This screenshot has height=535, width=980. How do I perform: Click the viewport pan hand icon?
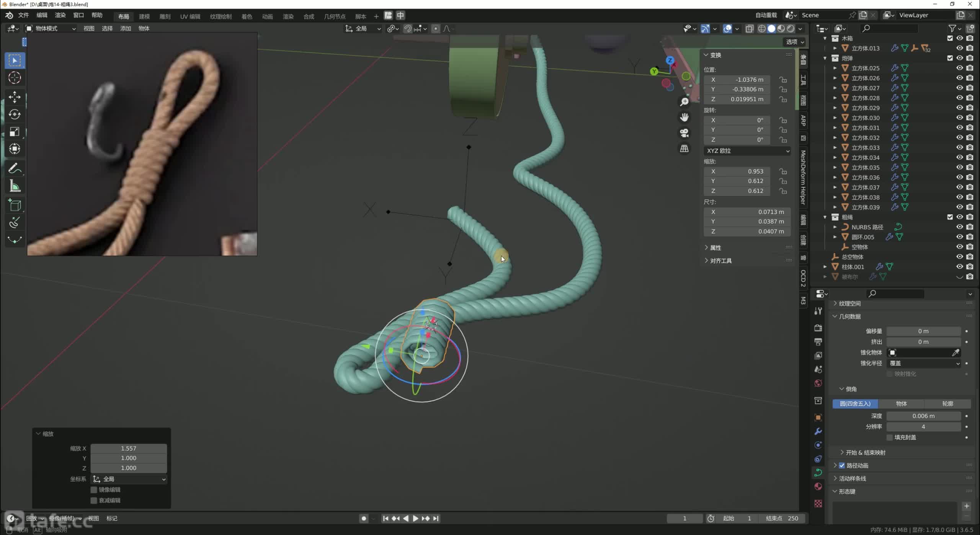pyautogui.click(x=684, y=117)
